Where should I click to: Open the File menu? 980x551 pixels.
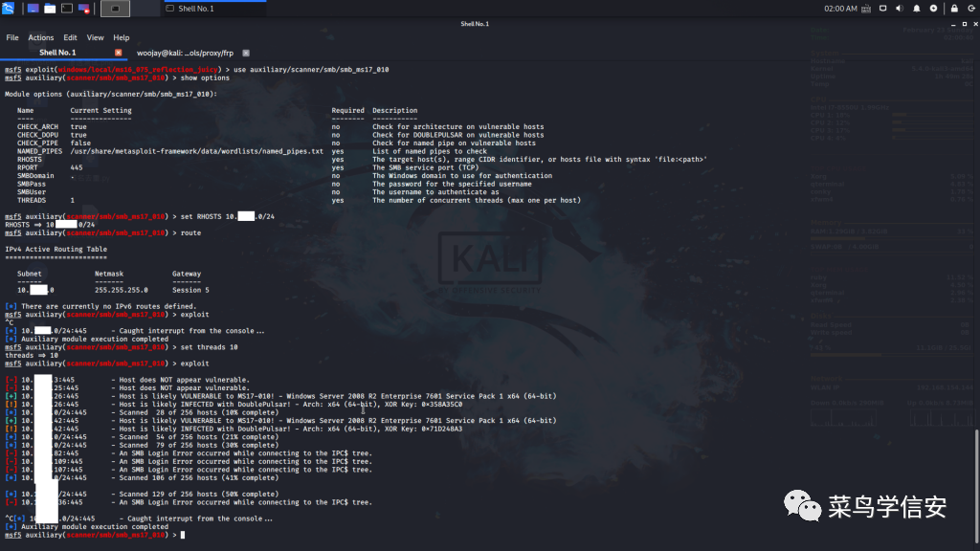12,37
